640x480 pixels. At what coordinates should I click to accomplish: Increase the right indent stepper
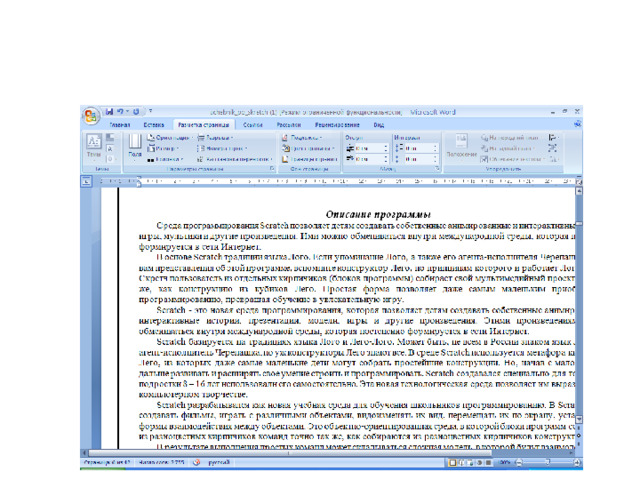pos(386,157)
